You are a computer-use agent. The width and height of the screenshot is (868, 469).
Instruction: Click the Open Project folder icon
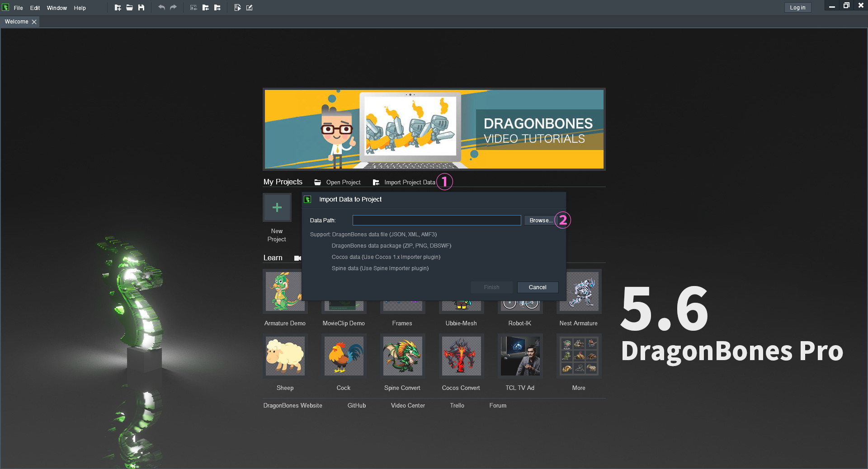tap(317, 182)
